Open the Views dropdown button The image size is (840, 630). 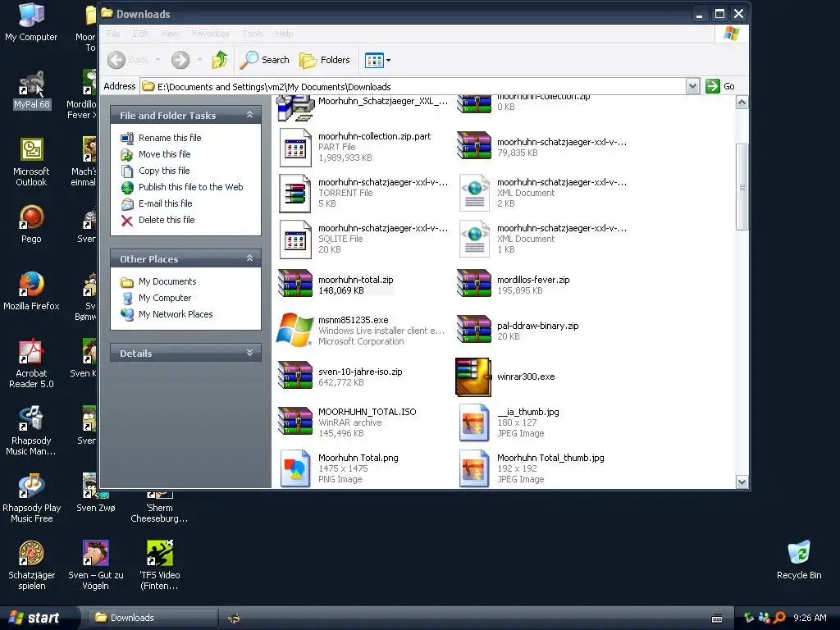pos(377,60)
